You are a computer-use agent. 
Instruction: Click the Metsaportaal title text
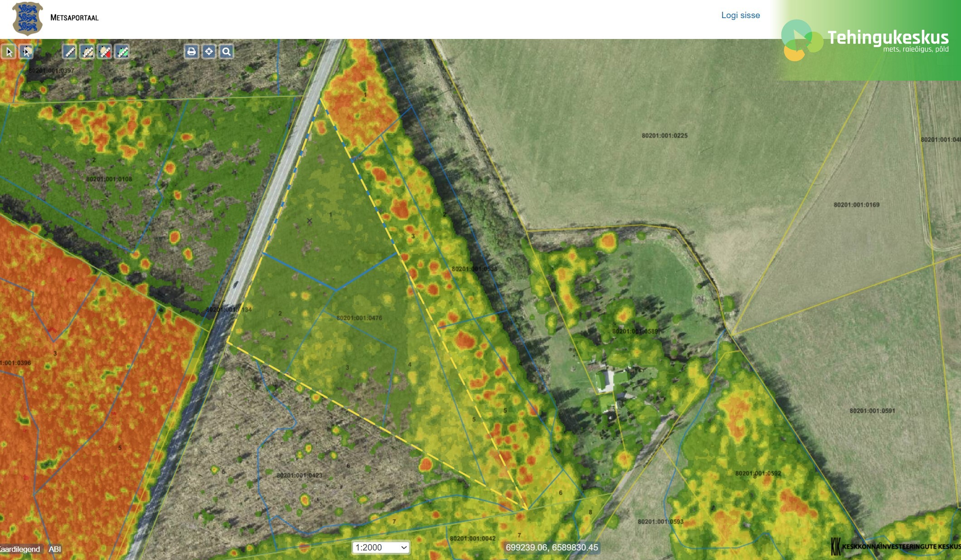click(x=74, y=18)
